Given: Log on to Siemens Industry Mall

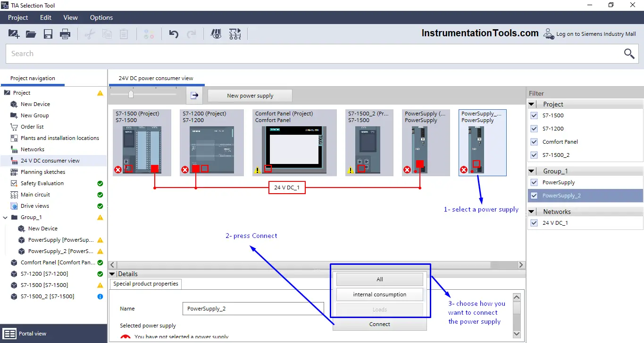Looking at the screenshot, I should click(596, 34).
